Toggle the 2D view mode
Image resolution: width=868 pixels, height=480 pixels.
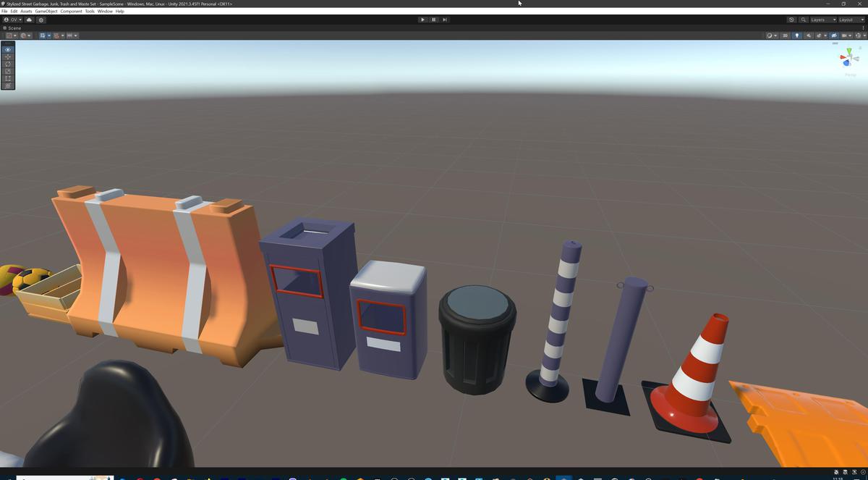point(785,35)
